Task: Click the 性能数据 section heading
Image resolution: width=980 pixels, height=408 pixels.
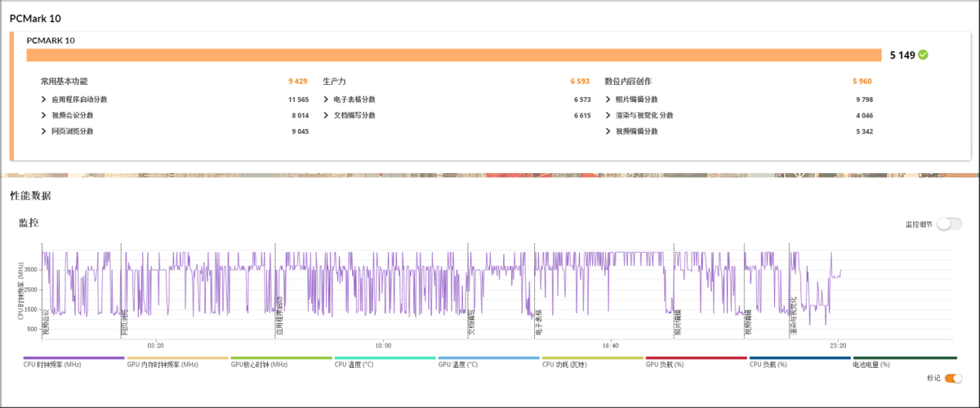Action: [30, 196]
